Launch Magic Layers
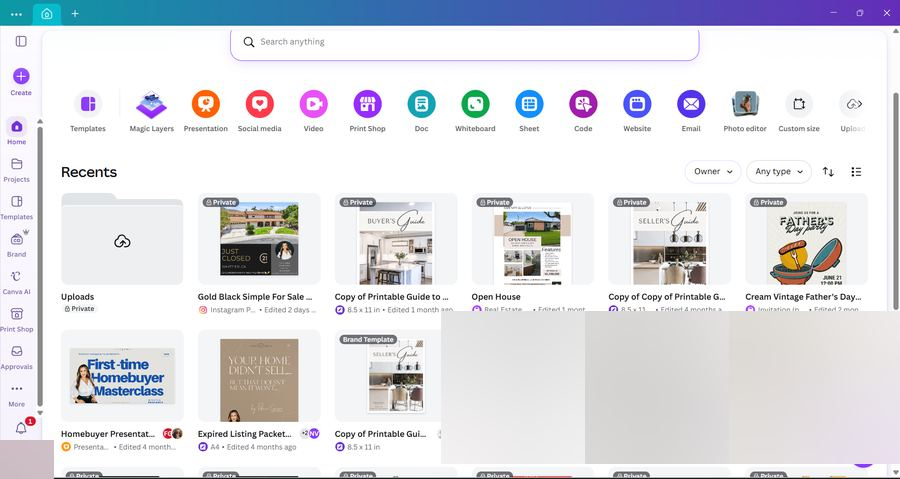 point(152,104)
